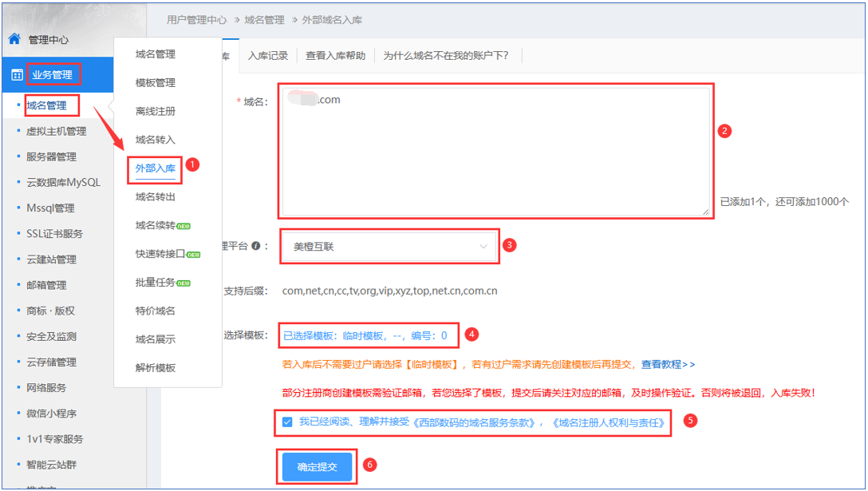
Task: Open the 查看入库帮助 tab
Action: click(x=335, y=56)
